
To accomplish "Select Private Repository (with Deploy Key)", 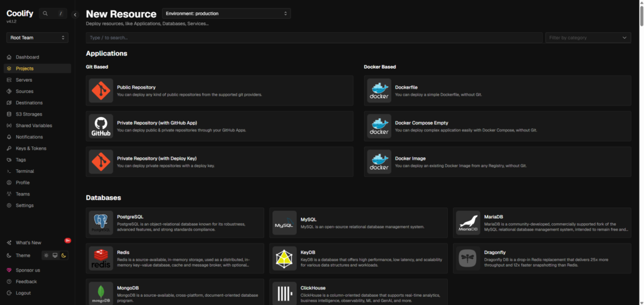I will [x=219, y=162].
